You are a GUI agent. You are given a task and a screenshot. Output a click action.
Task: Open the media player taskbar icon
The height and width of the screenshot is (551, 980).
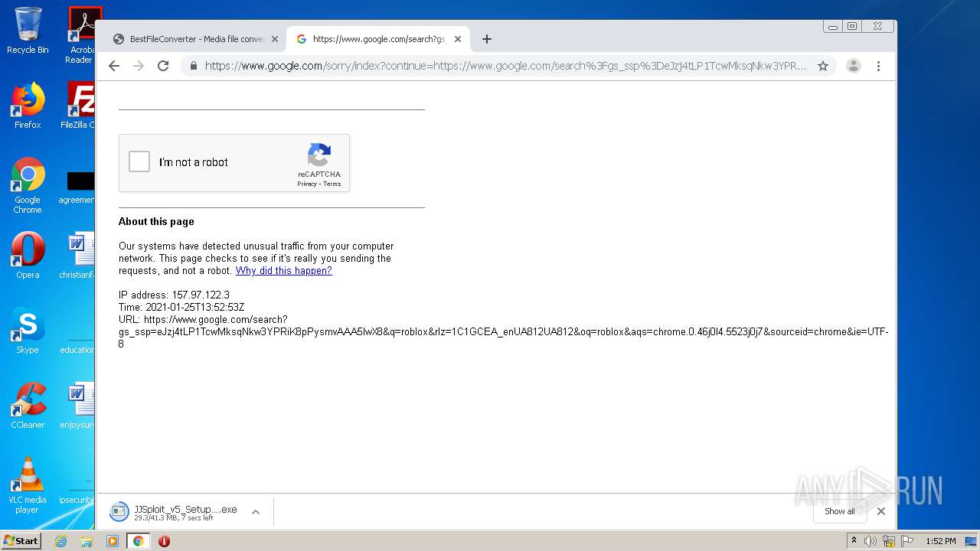pos(113,541)
